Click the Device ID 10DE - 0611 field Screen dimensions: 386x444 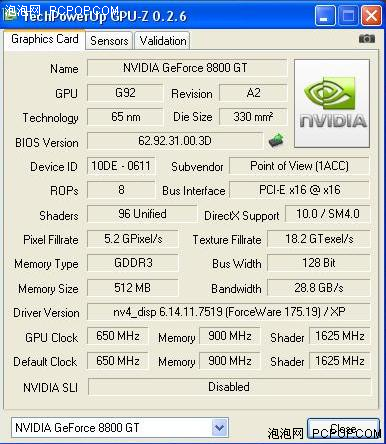coord(121,166)
